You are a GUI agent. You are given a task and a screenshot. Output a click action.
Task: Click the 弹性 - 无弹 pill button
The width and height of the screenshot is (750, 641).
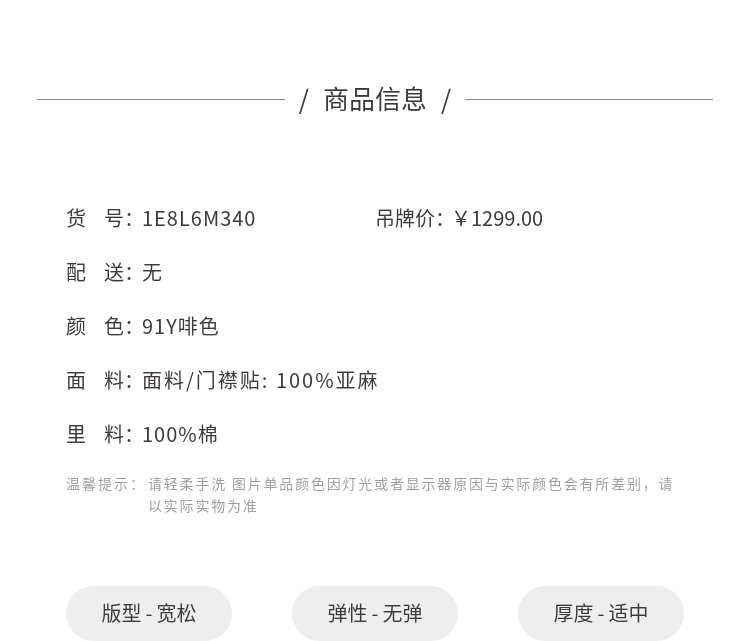click(375, 613)
